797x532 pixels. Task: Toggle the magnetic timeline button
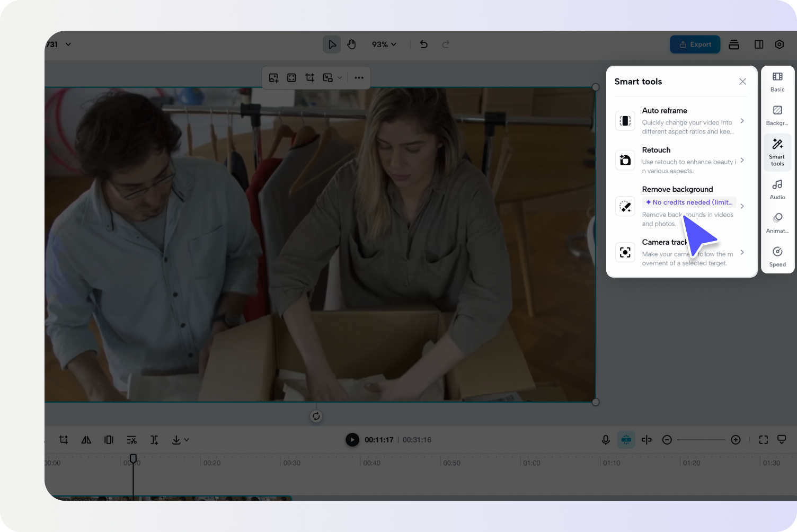click(x=626, y=440)
